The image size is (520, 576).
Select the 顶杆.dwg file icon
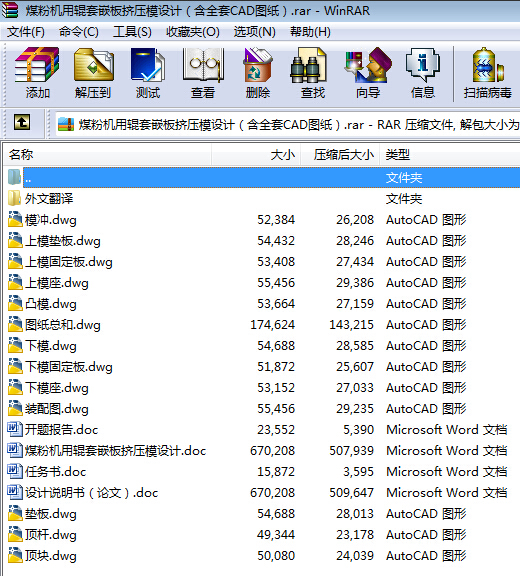[x=15, y=534]
